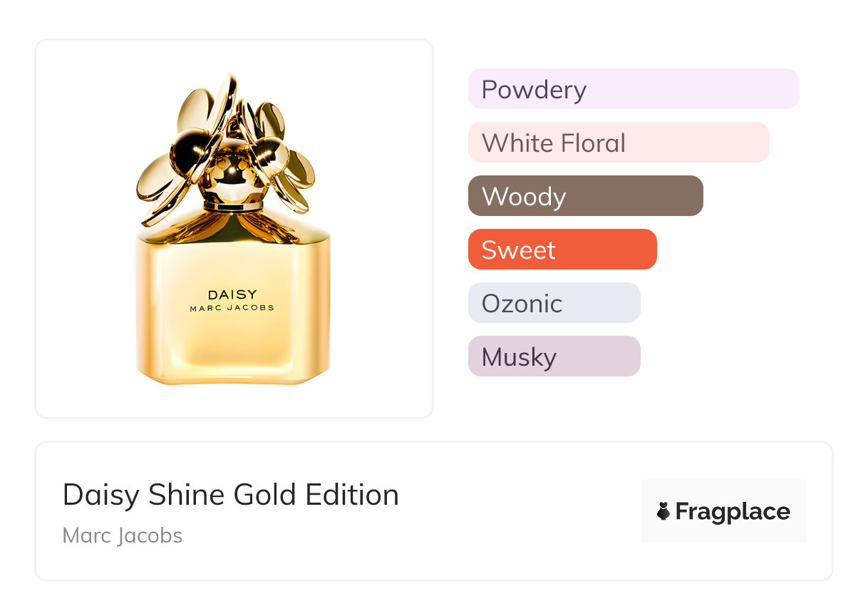Click the Fragplace wordmark text
The width and height of the screenshot is (868, 616).
(733, 511)
